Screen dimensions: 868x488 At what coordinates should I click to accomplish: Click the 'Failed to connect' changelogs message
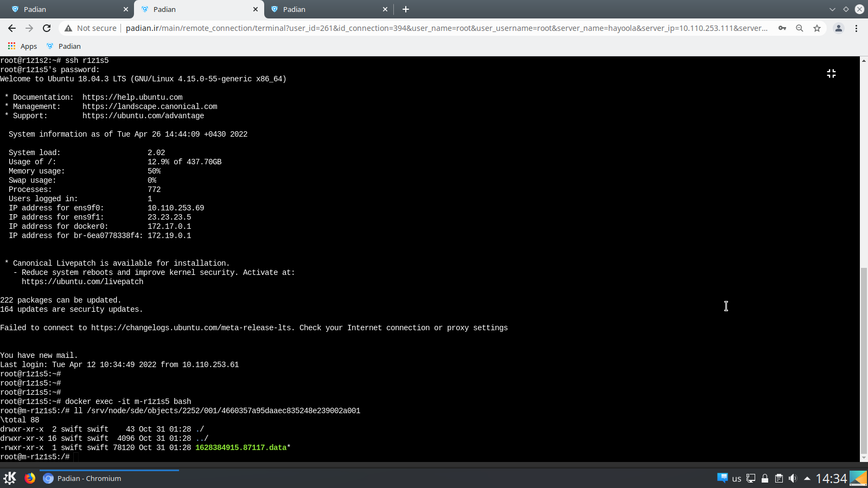254,328
